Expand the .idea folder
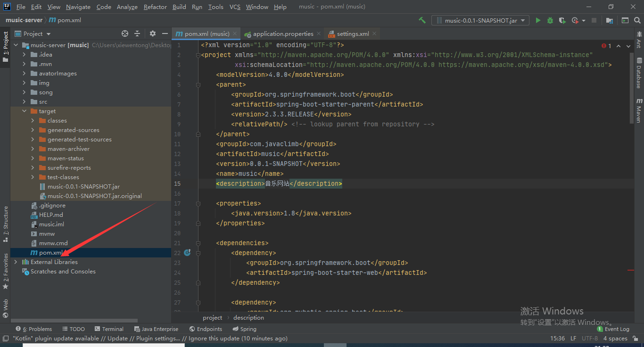Viewport: 644px width, 347px height. [25, 55]
